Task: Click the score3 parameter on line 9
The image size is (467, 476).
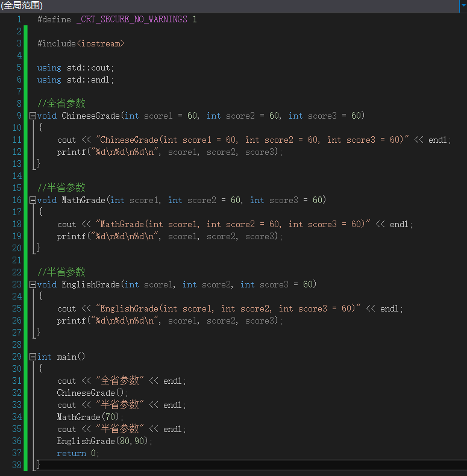Action: (x=322, y=116)
